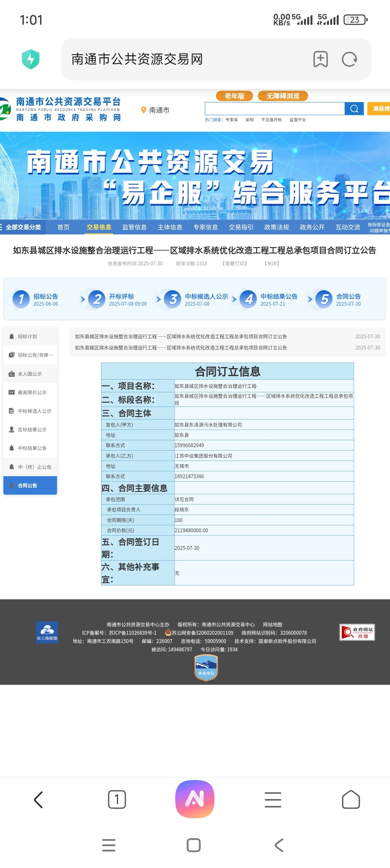Tap the browser back arrow

click(x=39, y=800)
